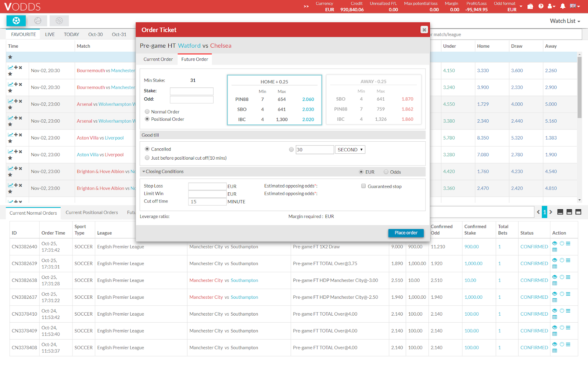Screen dimensions: 588x374
Task: Set panel layout to maximized
Action: pyautogui.click(x=578, y=212)
